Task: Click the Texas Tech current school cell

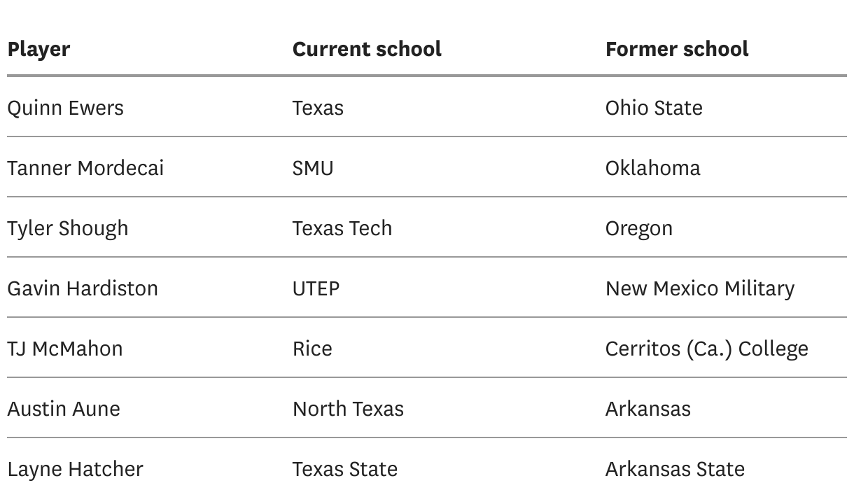Action: pos(342,228)
